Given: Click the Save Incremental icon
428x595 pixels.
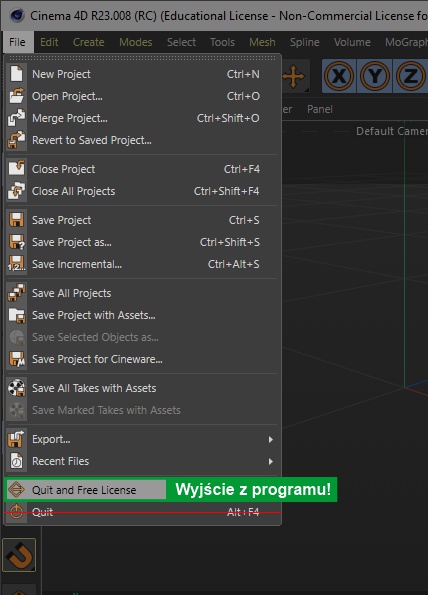Looking at the screenshot, I should [16, 264].
